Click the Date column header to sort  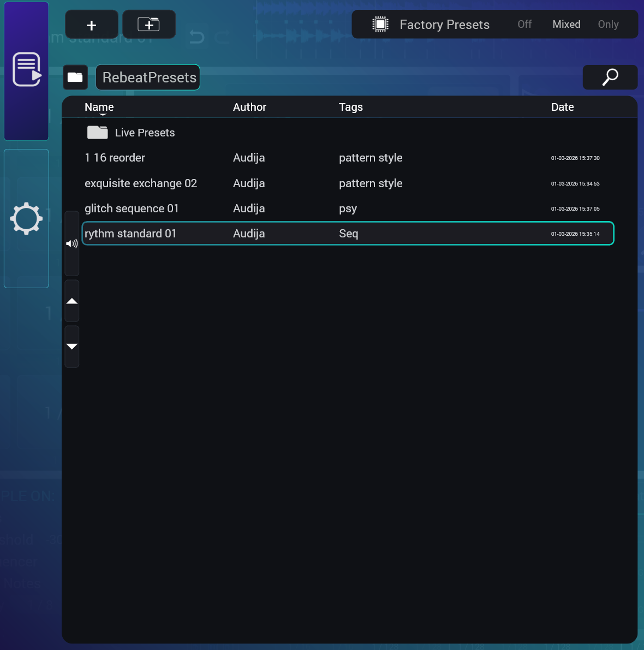[x=563, y=107]
